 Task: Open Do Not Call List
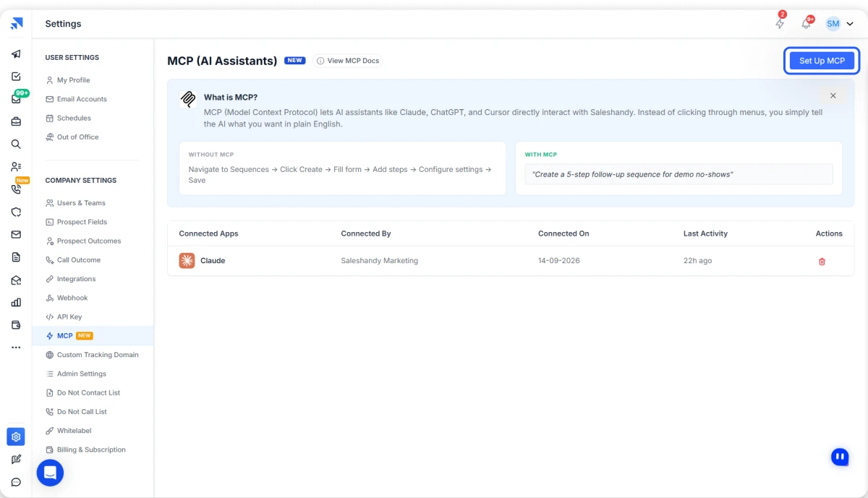[x=82, y=411]
